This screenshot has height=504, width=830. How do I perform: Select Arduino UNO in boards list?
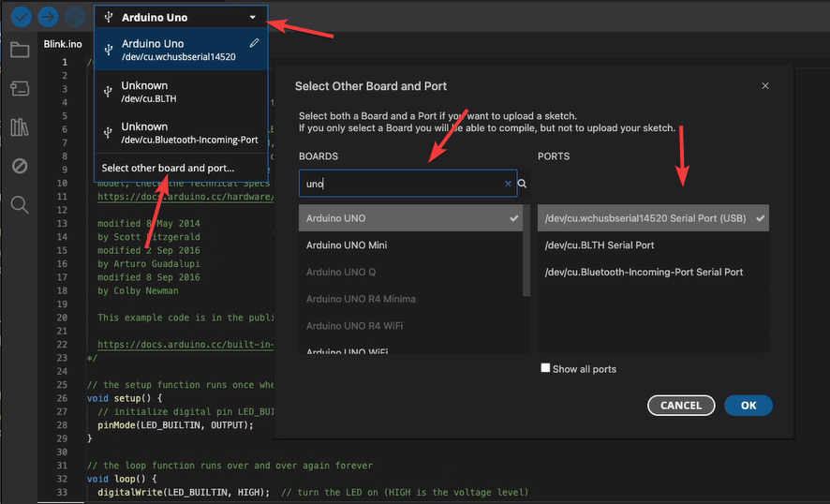[410, 218]
